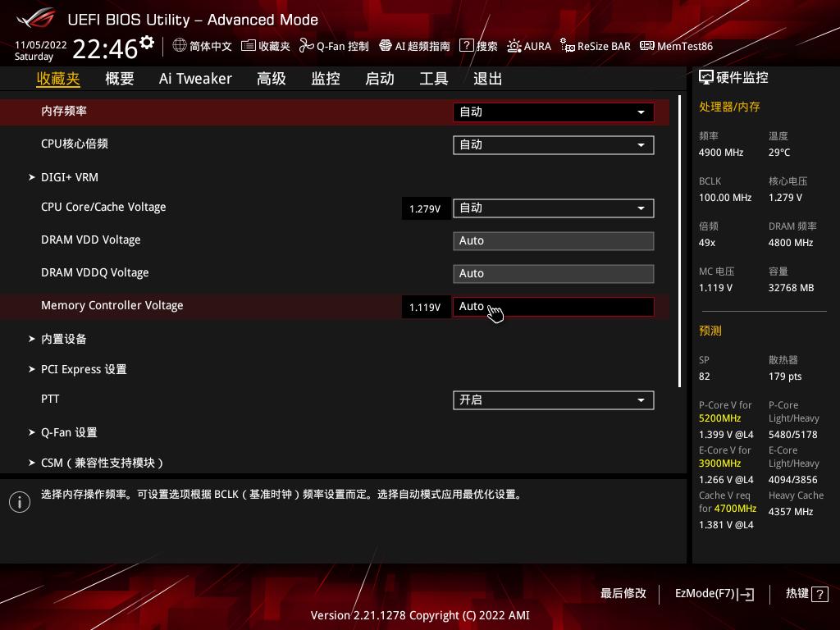The height and width of the screenshot is (630, 840).
Task: Open the clock settings gear icon
Action: [148, 40]
